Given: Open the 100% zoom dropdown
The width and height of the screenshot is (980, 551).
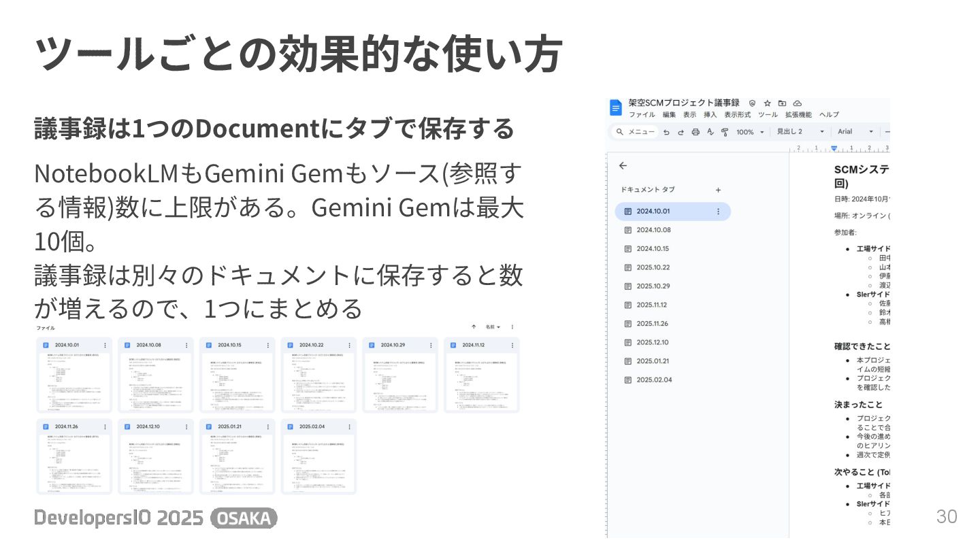Looking at the screenshot, I should coord(750,132).
